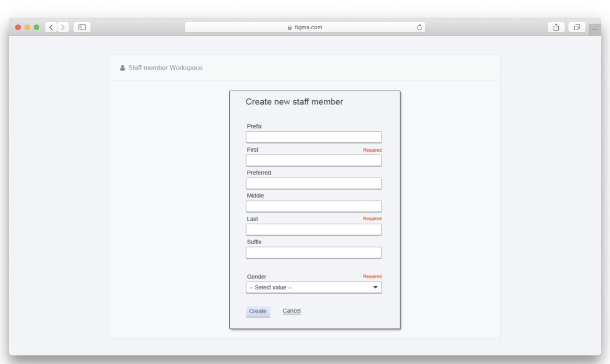Maximize the window with the green button

(x=37, y=27)
